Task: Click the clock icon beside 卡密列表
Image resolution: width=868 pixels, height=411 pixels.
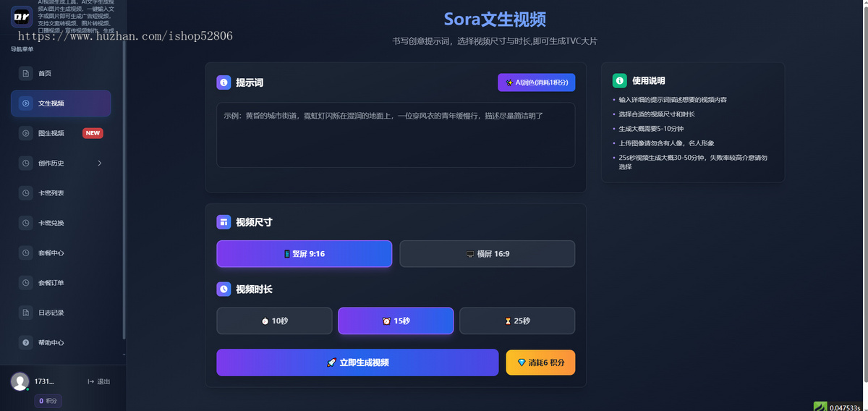Action: [x=26, y=193]
